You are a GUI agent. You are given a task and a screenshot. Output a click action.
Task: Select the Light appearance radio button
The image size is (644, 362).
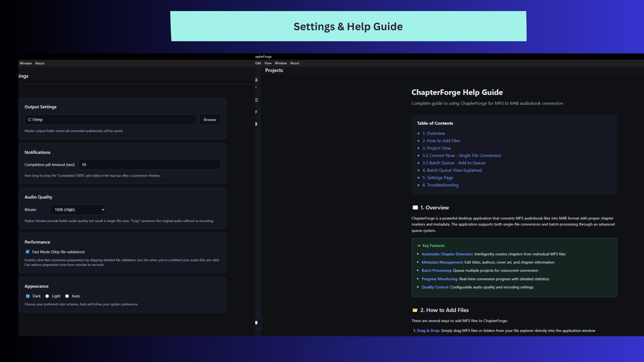(x=47, y=296)
